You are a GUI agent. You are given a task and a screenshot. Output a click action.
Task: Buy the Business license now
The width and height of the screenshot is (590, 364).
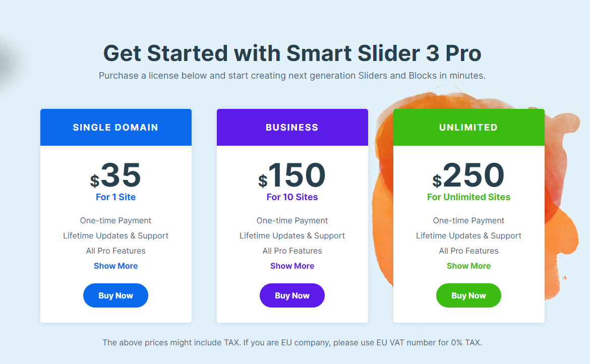pyautogui.click(x=292, y=295)
